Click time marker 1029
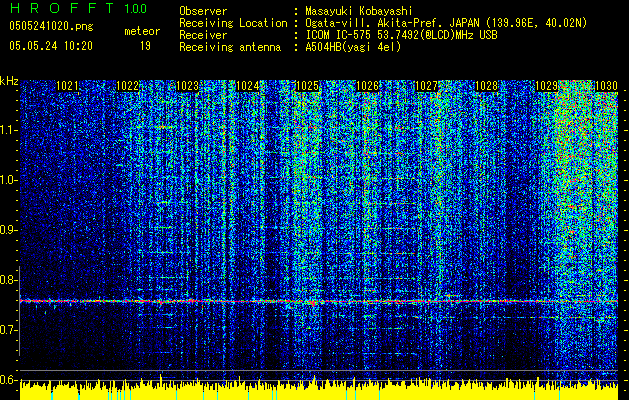The width and height of the screenshot is (629, 400). pos(547,86)
